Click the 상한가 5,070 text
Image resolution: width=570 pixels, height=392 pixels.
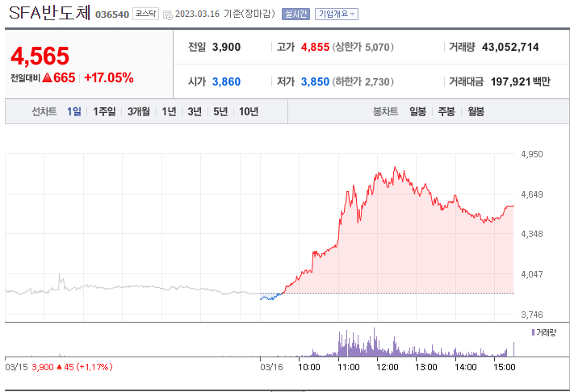coord(363,48)
